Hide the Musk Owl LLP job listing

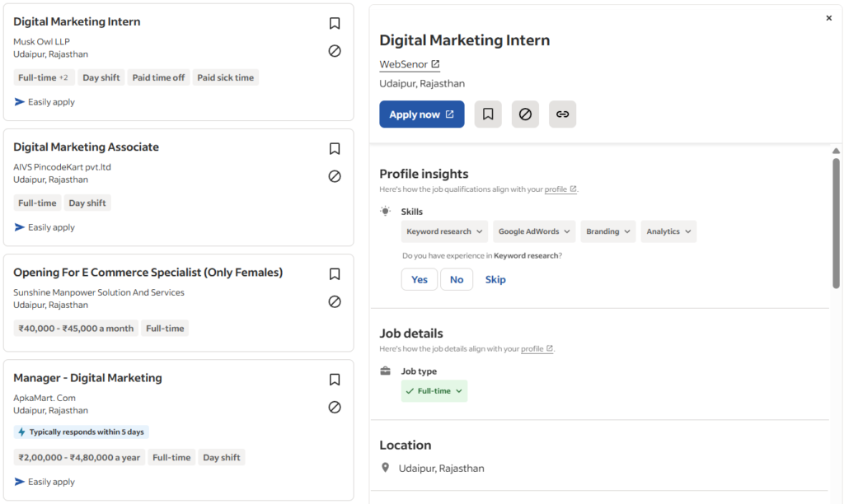point(335,51)
